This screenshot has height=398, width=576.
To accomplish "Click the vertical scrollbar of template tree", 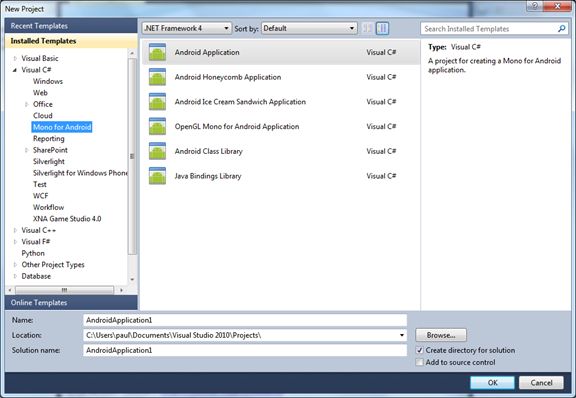I will pyautogui.click(x=132, y=156).
